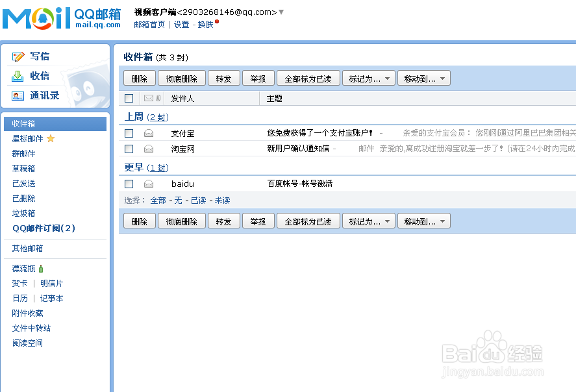Viewport: 576px width, 392px height.
Task: Open account dropdown arrow next to email address
Action: click(x=281, y=12)
